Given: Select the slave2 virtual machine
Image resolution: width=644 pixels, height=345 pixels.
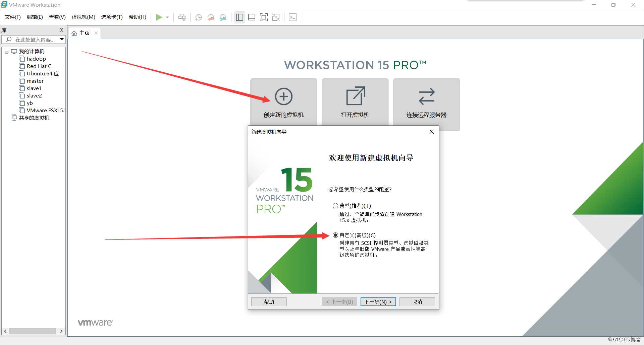Looking at the screenshot, I should point(34,95).
